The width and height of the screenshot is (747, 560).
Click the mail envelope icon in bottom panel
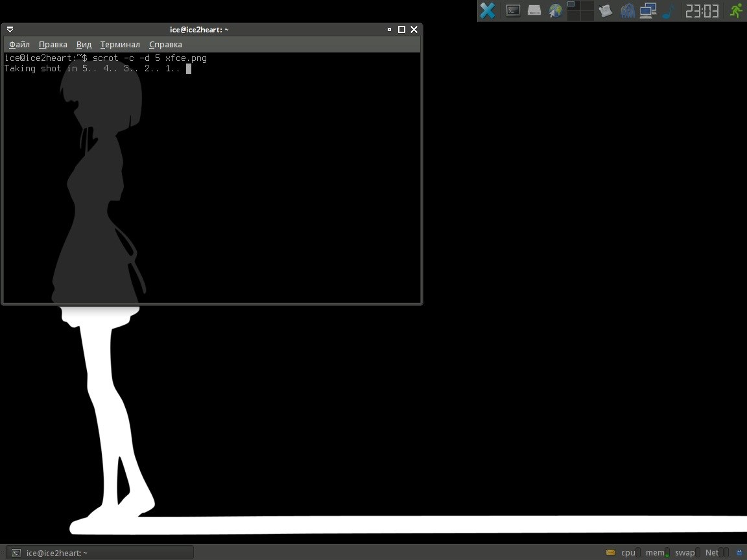tap(610, 552)
